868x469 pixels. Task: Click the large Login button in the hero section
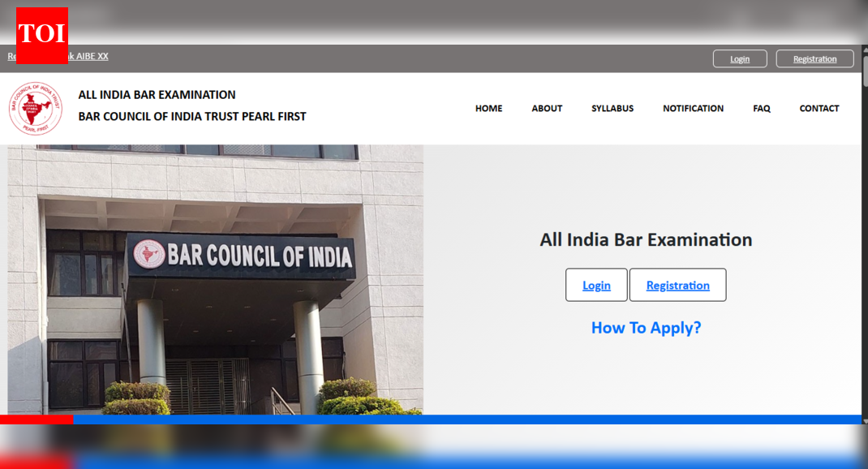point(596,285)
